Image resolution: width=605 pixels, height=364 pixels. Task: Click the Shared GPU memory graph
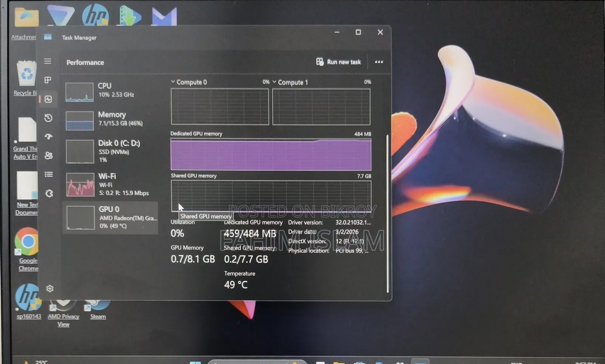(271, 196)
